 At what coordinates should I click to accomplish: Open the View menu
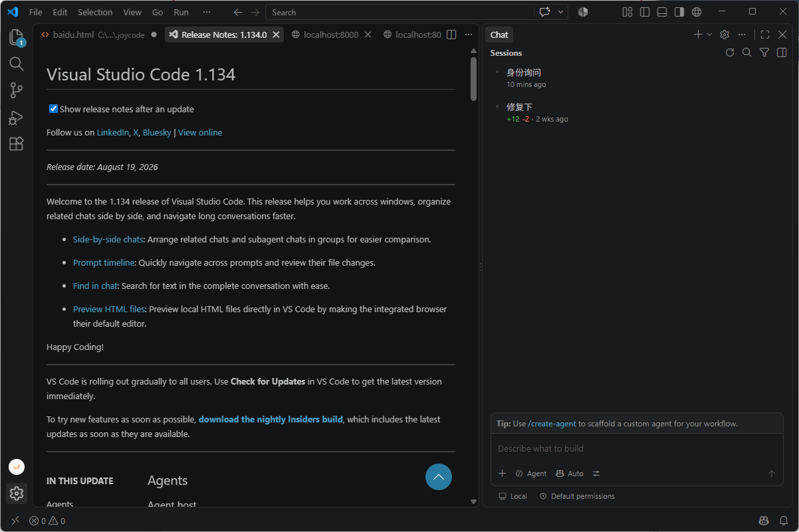(x=132, y=12)
